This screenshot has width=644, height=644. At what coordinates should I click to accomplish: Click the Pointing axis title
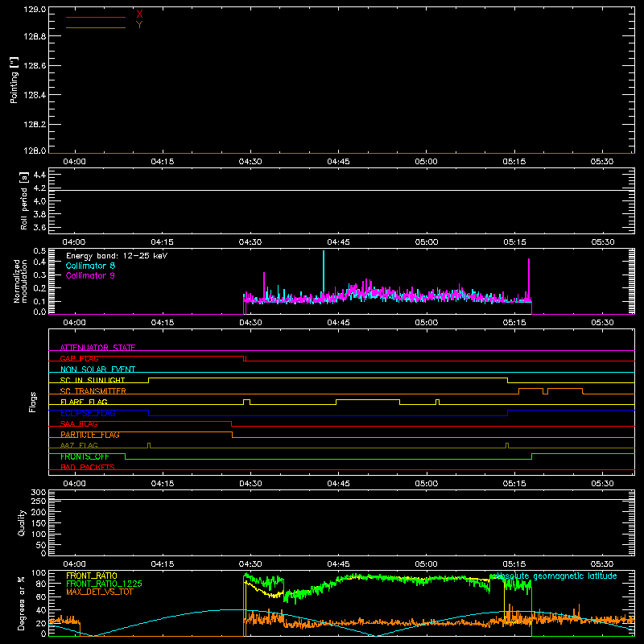(14, 80)
